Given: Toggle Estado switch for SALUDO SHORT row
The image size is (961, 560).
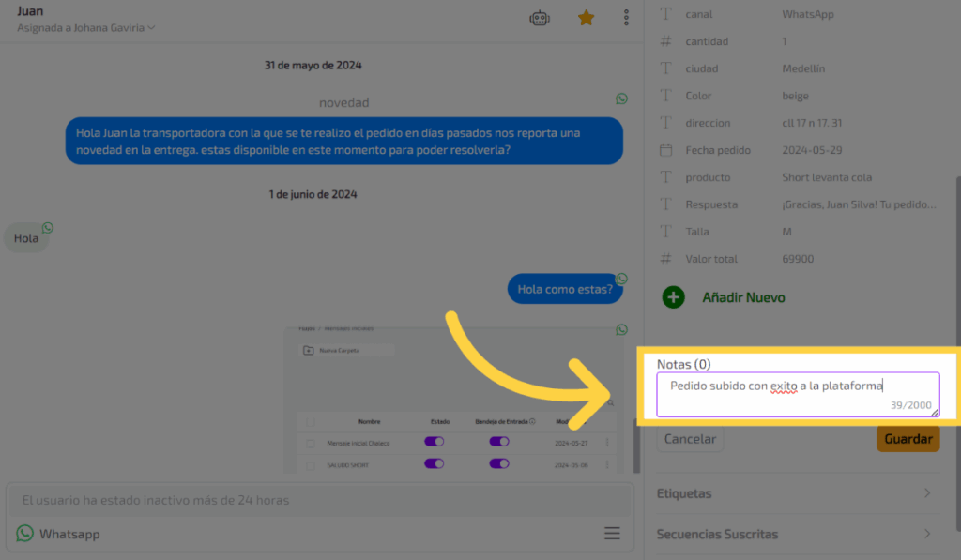Looking at the screenshot, I should pyautogui.click(x=435, y=463).
